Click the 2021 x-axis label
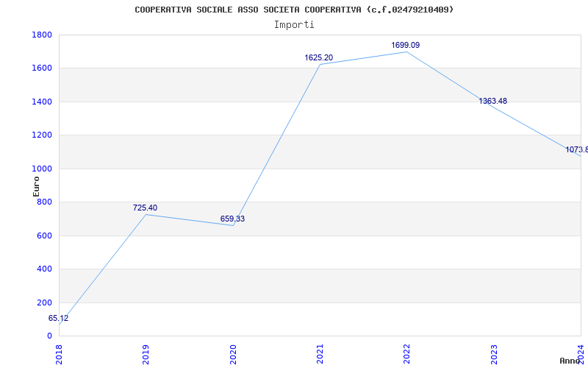Screen dimensions: 588x368 coord(320,355)
